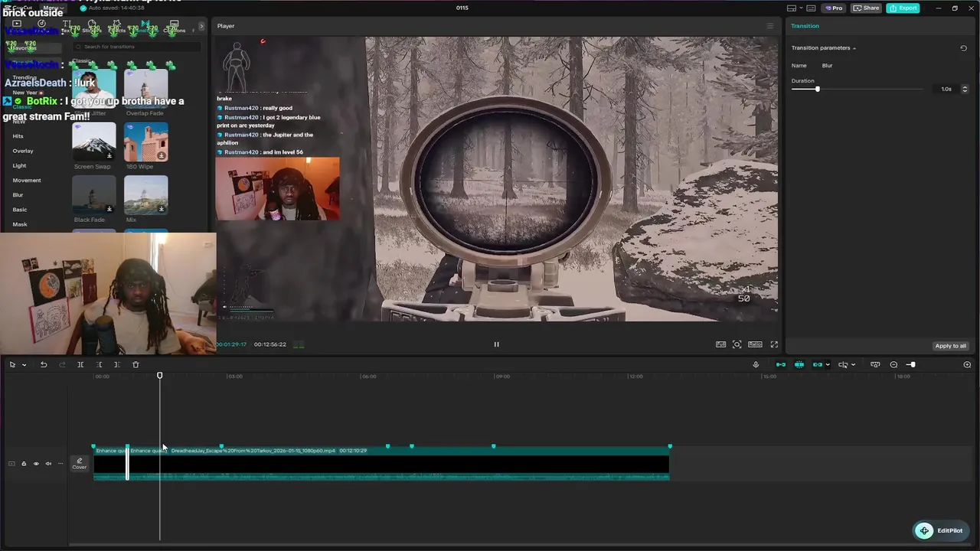980x551 pixels.
Task: Click the duration 1.0s value field
Action: point(947,90)
